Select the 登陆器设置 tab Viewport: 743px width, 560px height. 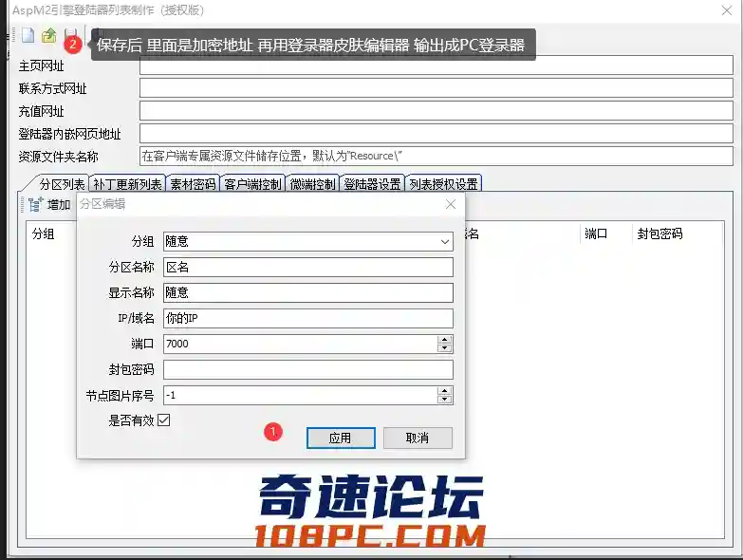372,184
